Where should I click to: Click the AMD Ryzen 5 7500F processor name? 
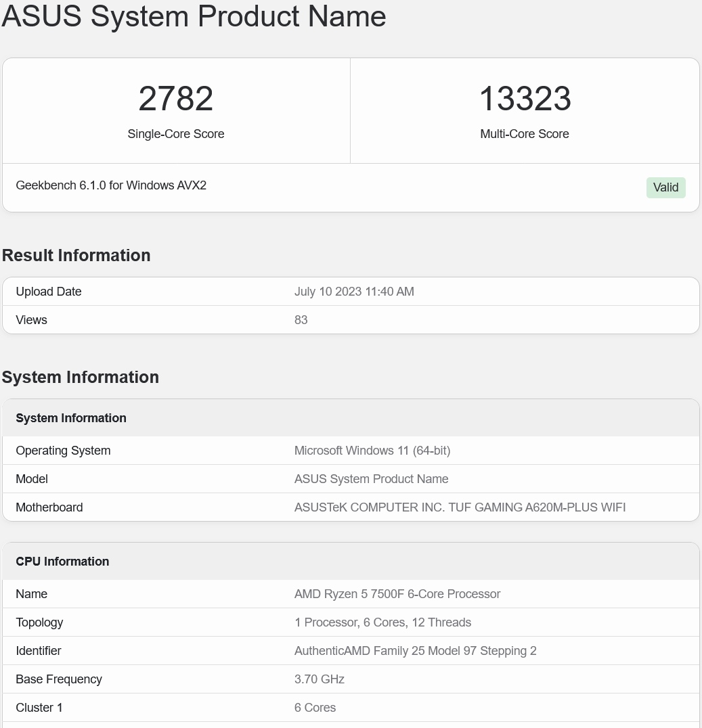click(x=397, y=594)
